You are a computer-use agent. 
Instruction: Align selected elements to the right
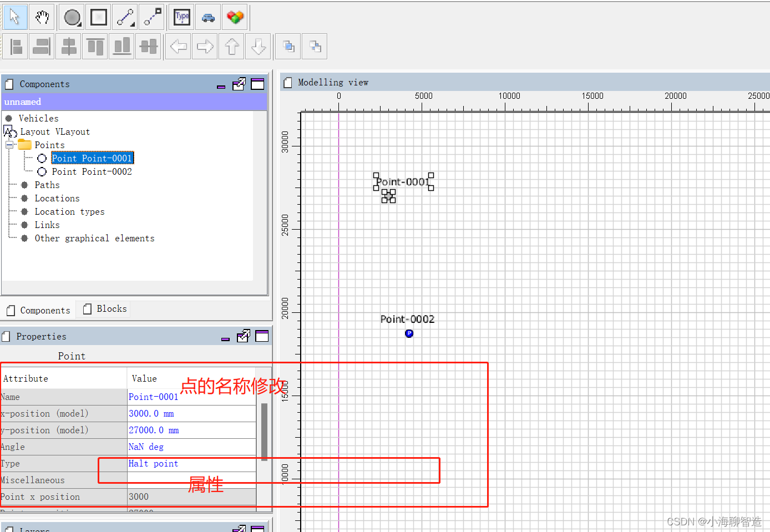tap(42, 46)
